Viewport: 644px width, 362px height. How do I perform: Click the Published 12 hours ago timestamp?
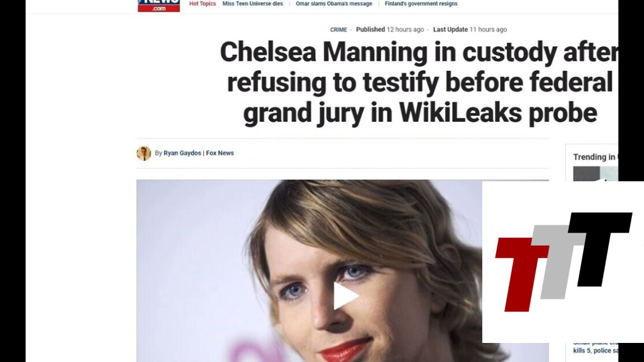(390, 29)
